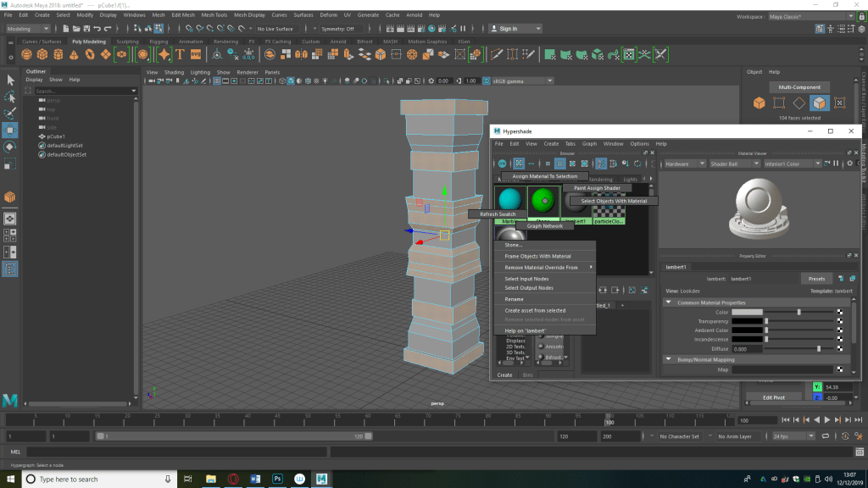Select the Scale tool in the toolbox
This screenshot has height=488, width=868.
(x=10, y=164)
